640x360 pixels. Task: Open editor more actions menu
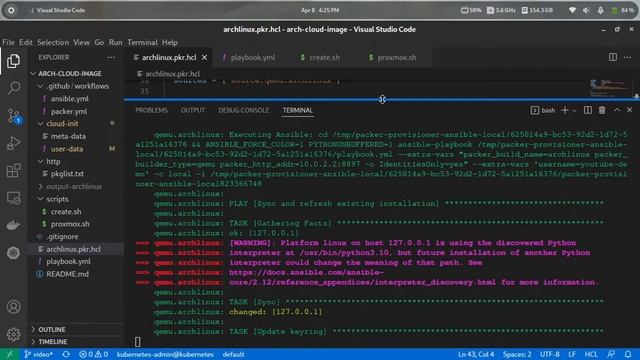point(627,57)
